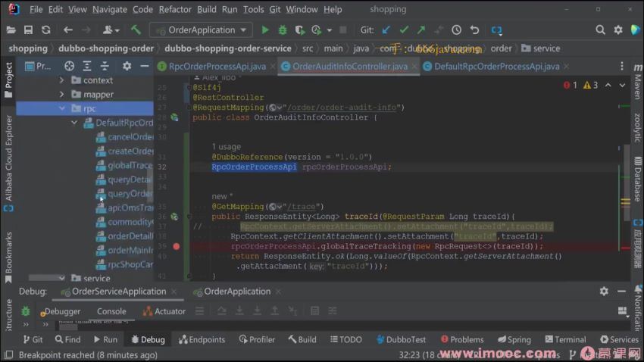Open the Problems tool window

[x=462, y=339]
